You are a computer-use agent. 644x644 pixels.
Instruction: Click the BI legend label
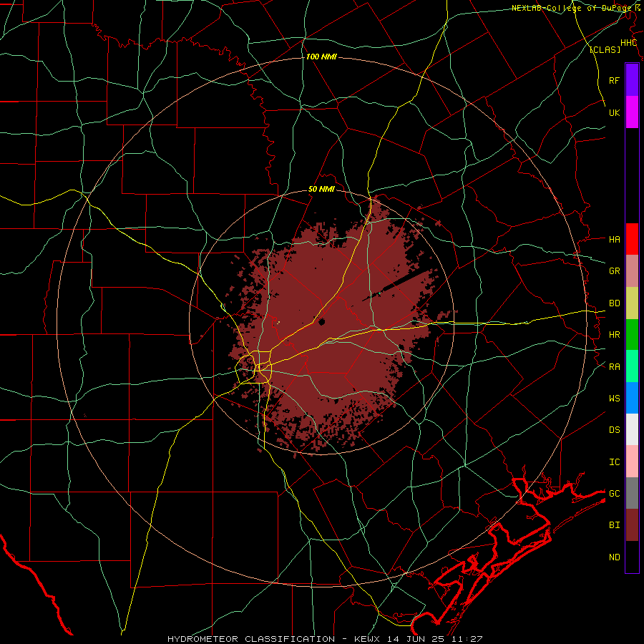pos(614,525)
